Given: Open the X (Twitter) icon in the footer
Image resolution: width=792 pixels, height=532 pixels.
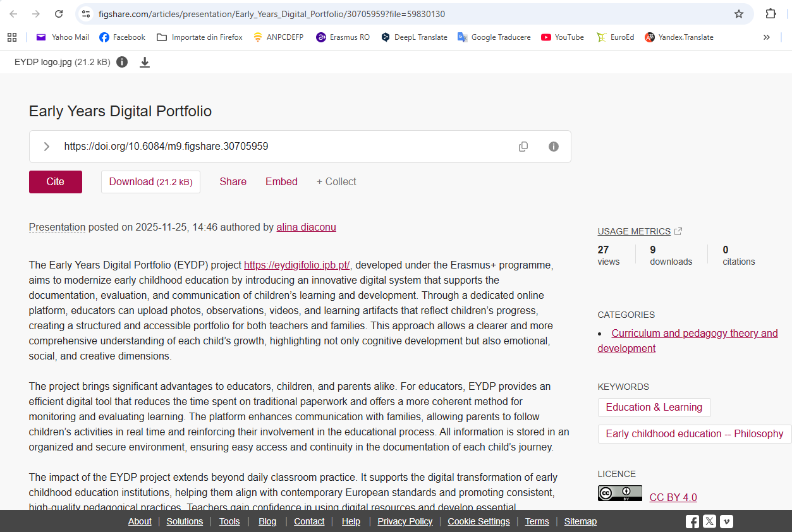Looking at the screenshot, I should click(x=710, y=521).
